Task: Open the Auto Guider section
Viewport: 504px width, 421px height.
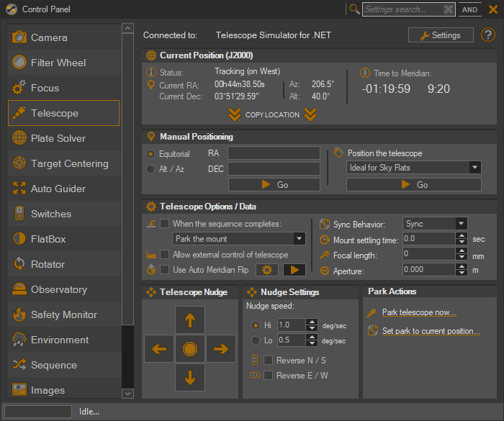Action: (64, 189)
